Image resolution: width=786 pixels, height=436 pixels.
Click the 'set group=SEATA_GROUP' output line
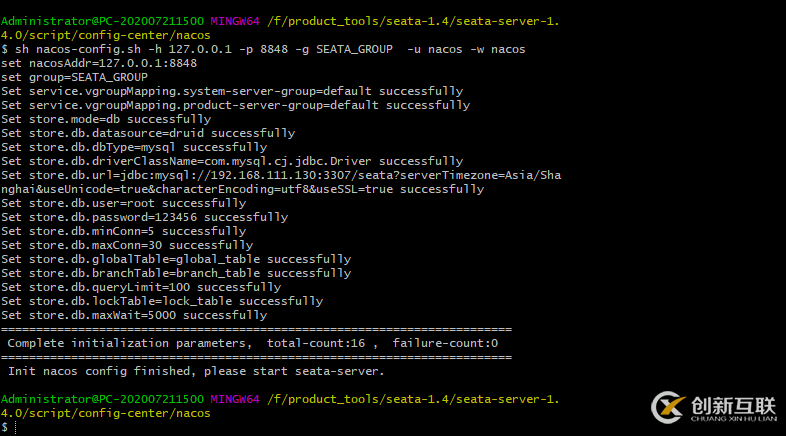point(75,77)
